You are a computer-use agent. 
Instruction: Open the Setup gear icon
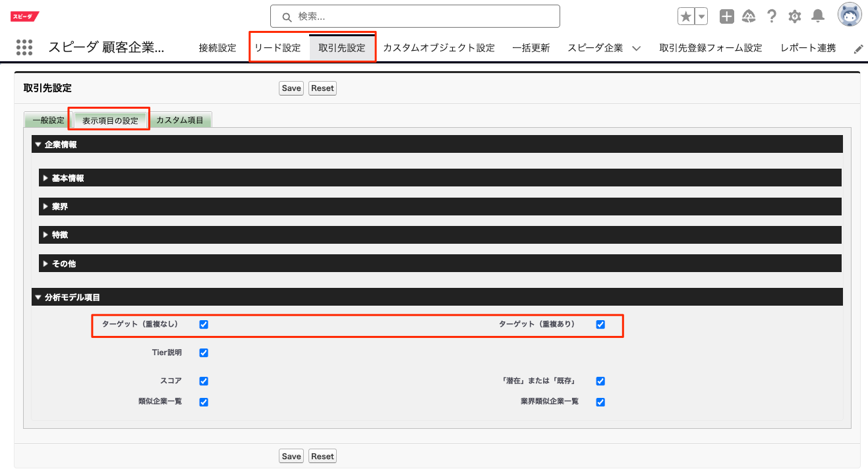(x=795, y=16)
